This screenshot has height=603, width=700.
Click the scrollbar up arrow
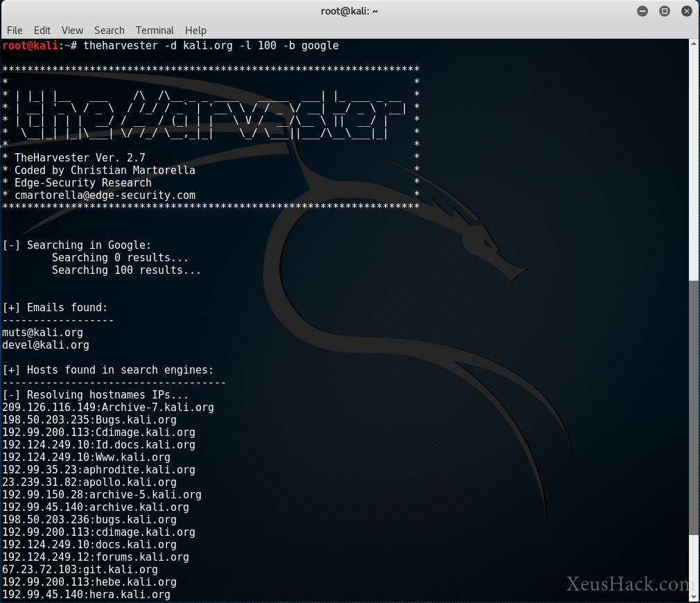click(693, 44)
